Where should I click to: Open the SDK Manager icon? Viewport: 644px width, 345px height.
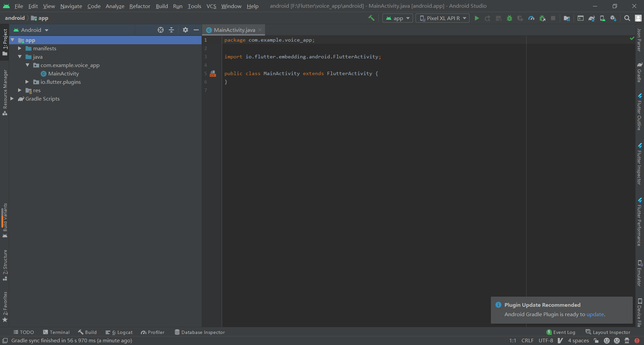click(613, 18)
